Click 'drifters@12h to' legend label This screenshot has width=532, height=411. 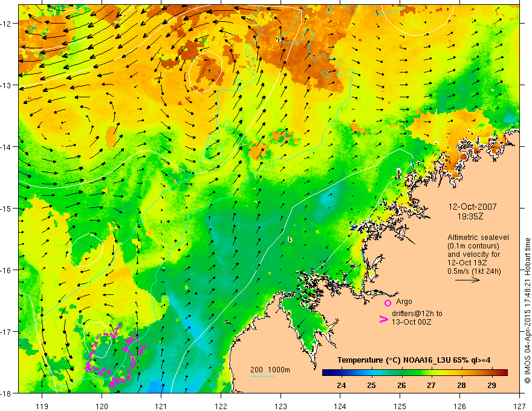(417, 314)
